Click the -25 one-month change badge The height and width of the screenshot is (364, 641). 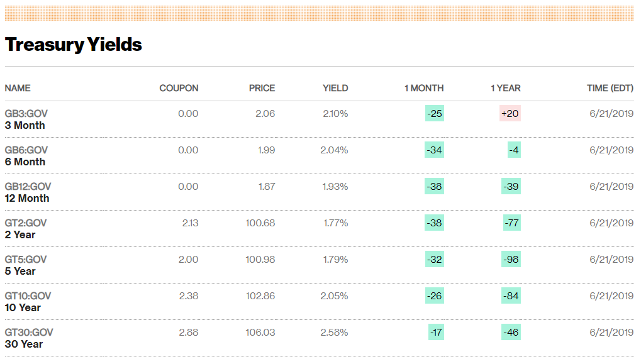(x=434, y=114)
